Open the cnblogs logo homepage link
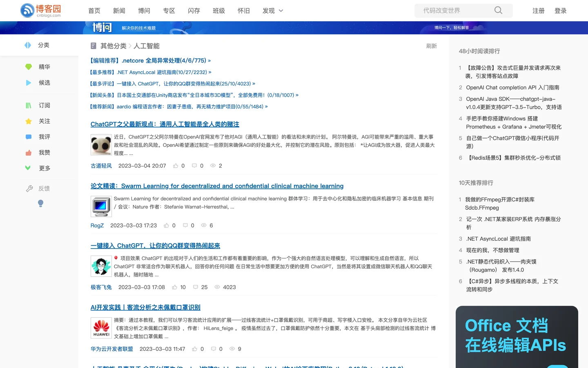Image resolution: width=588 pixels, height=368 pixels. pyautogui.click(x=40, y=11)
